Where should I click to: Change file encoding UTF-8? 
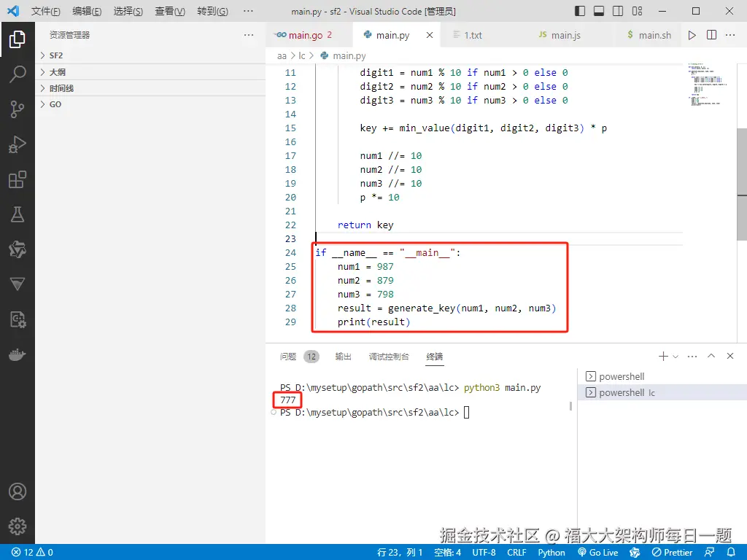[x=484, y=553]
